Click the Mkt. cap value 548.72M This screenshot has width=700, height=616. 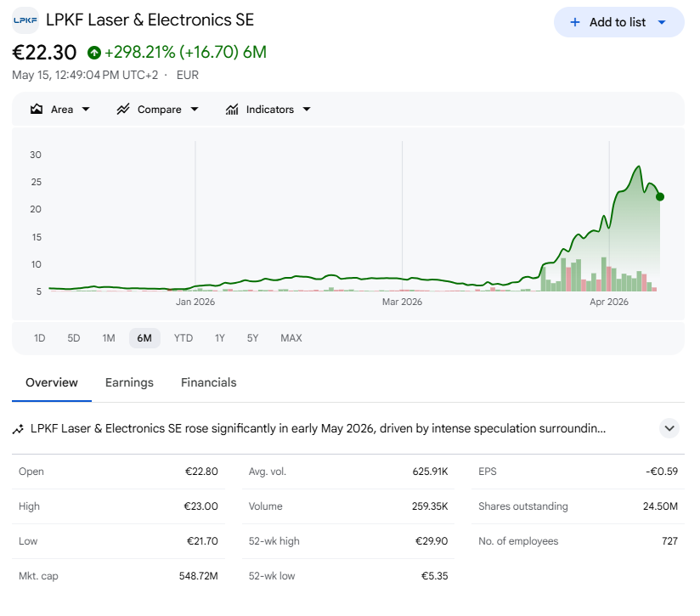[x=199, y=576]
